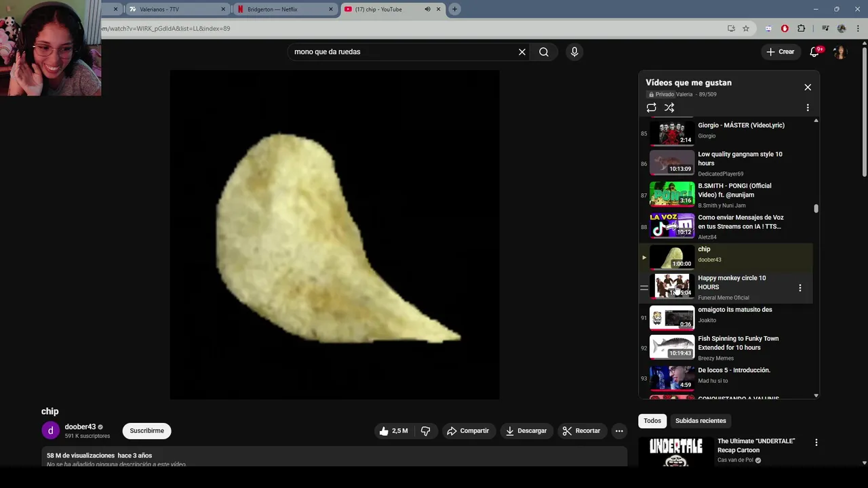Bookmark this page with the star

(746, 28)
